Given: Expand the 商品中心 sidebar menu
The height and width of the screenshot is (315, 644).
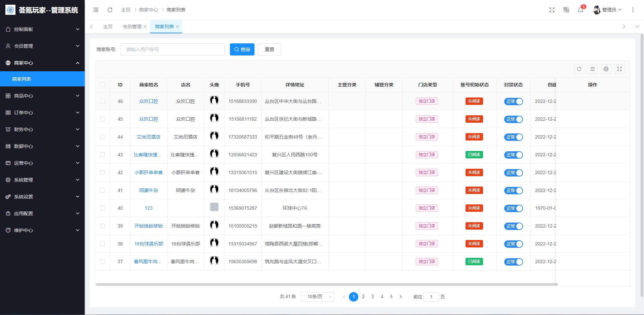Looking at the screenshot, I should pos(42,96).
